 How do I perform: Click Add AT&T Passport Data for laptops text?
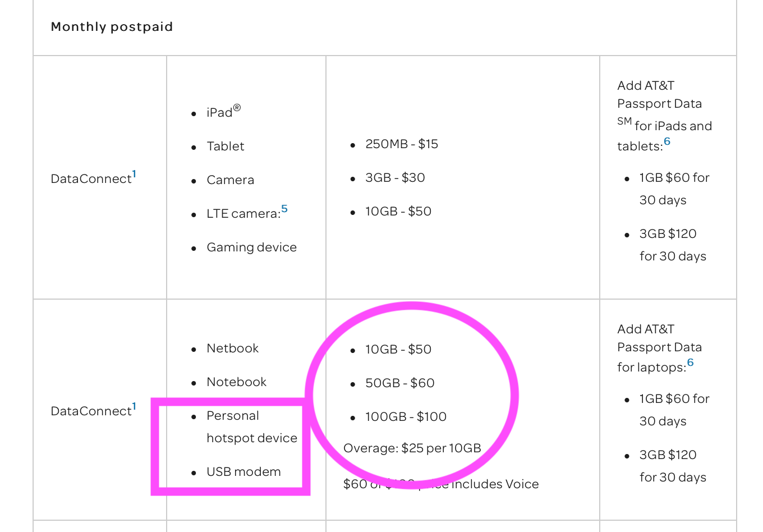pyautogui.click(x=659, y=347)
